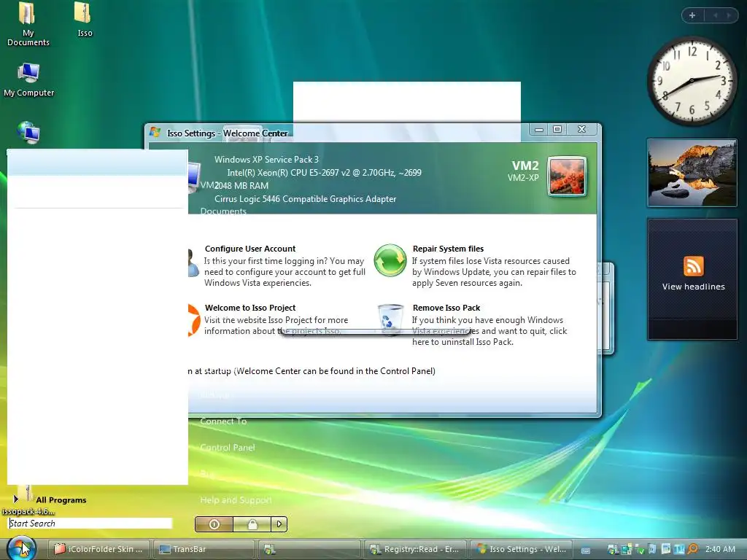Expand the shutdown options arrow
The image size is (747, 560).
[279, 524]
